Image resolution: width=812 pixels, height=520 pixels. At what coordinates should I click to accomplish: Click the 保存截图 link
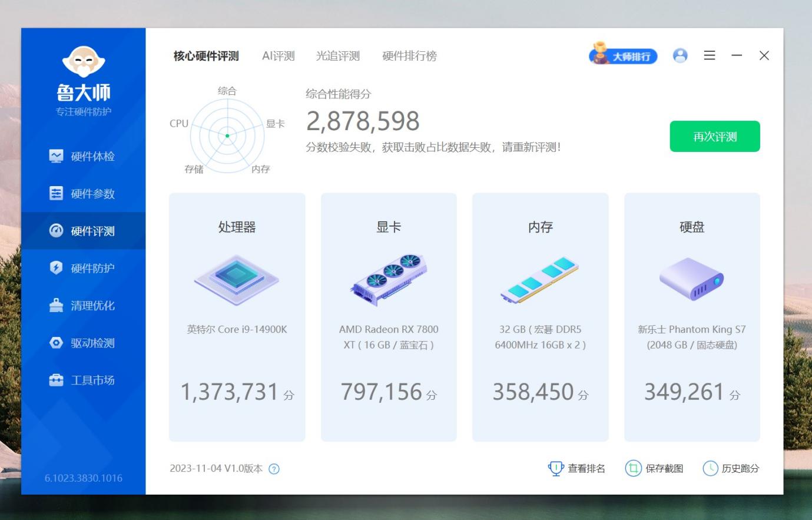(664, 469)
